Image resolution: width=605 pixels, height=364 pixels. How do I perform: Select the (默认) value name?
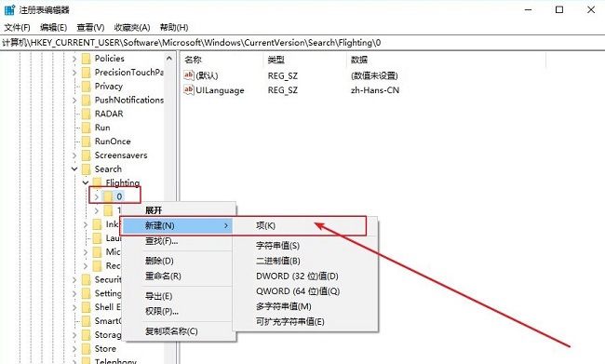[x=207, y=75]
